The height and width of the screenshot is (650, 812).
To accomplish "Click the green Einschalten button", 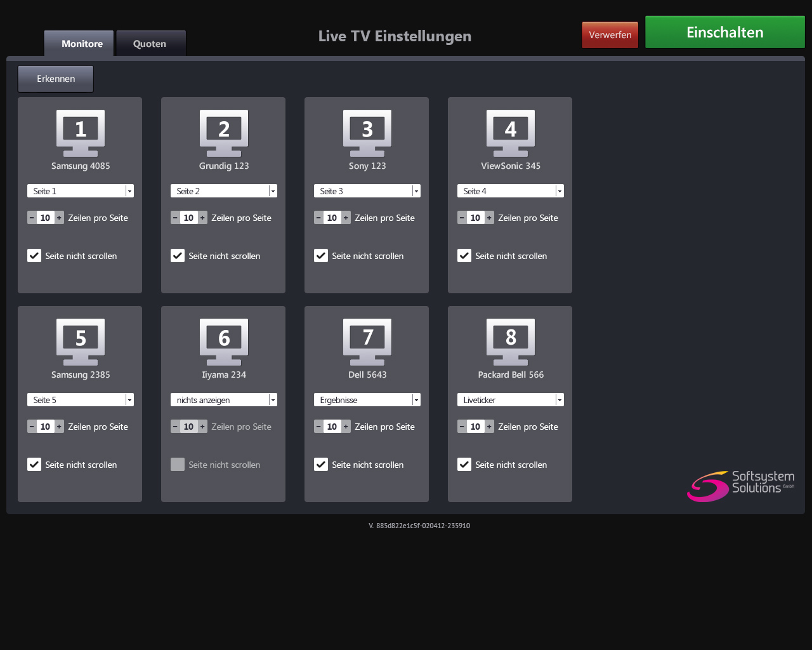I will coord(725,32).
